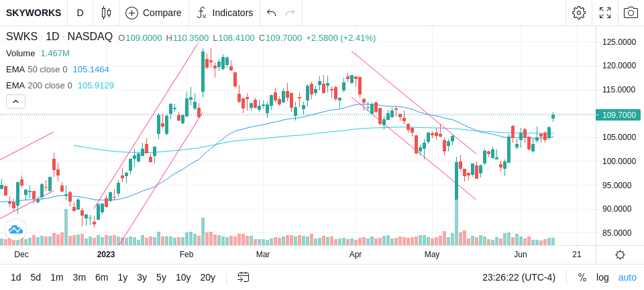Open the Indicators dialog

click(225, 13)
